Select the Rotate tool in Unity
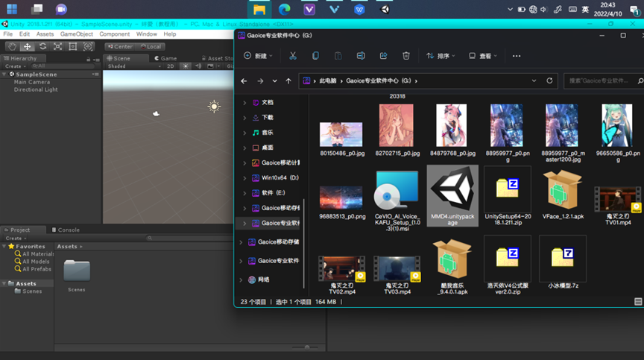 tap(42, 46)
